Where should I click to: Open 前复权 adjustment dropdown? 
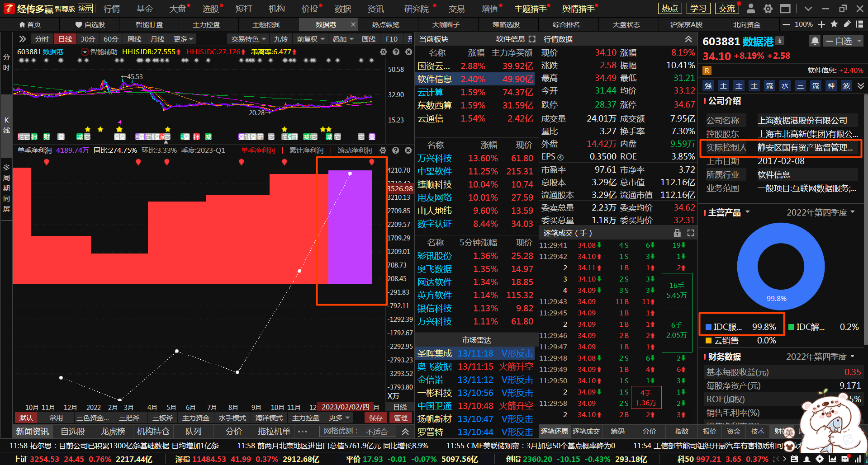point(311,39)
